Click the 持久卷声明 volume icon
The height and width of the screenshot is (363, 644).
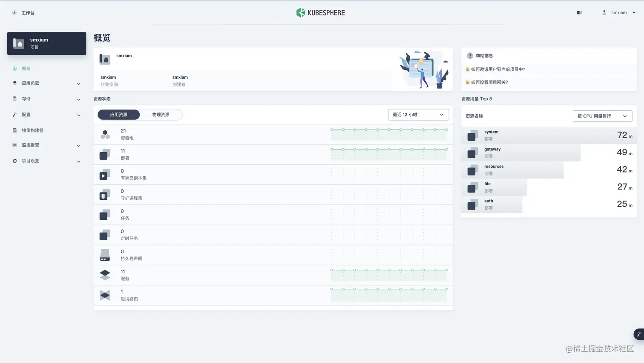tap(105, 255)
